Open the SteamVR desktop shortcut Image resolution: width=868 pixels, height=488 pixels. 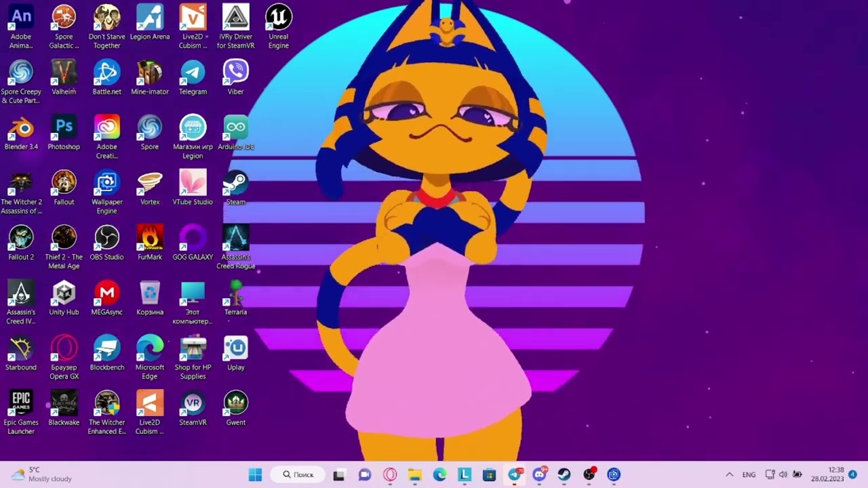[193, 409]
